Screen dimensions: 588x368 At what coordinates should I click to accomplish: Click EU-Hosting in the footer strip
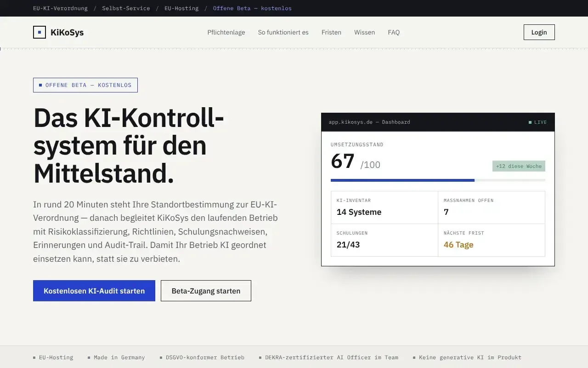tap(56, 357)
